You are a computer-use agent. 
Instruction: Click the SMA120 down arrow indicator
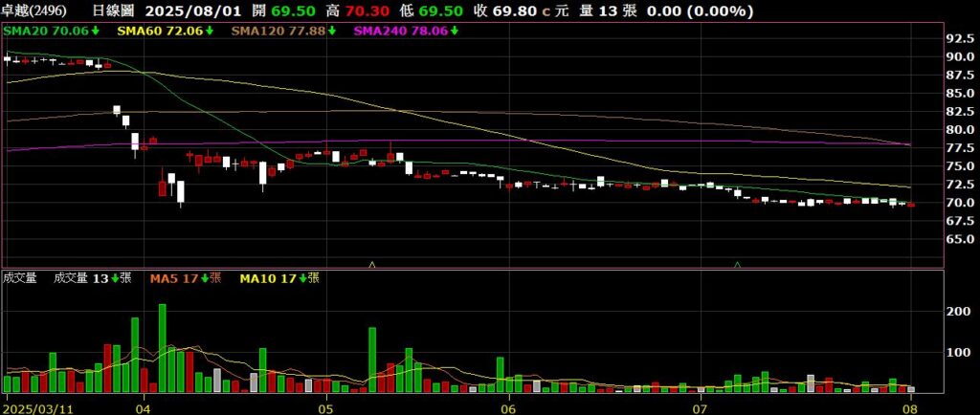[332, 31]
